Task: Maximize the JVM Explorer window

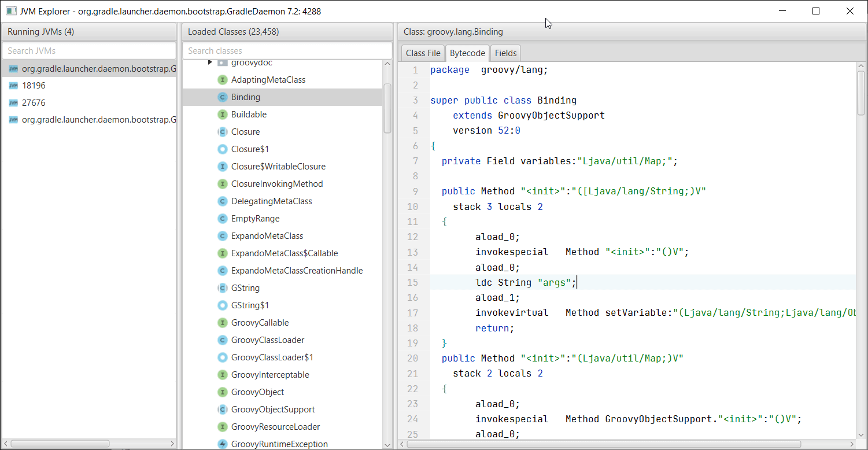Action: point(816,11)
